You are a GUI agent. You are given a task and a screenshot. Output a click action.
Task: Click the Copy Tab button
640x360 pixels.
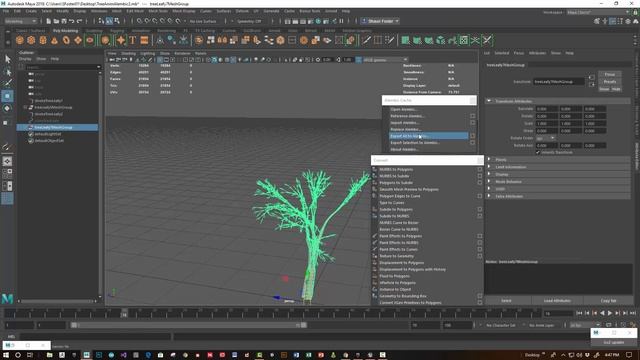pos(608,301)
